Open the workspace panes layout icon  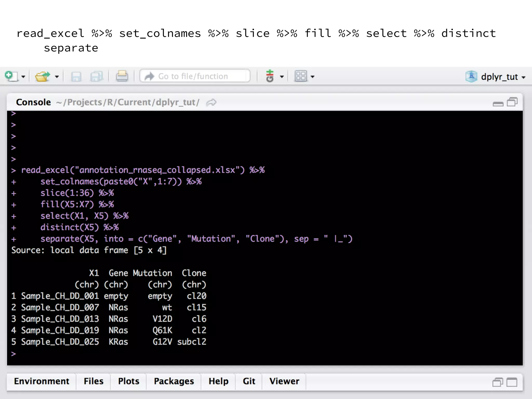(301, 76)
